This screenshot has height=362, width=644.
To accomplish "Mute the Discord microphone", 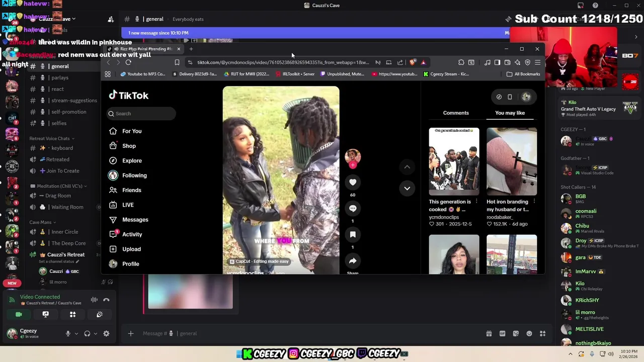I will (x=68, y=333).
